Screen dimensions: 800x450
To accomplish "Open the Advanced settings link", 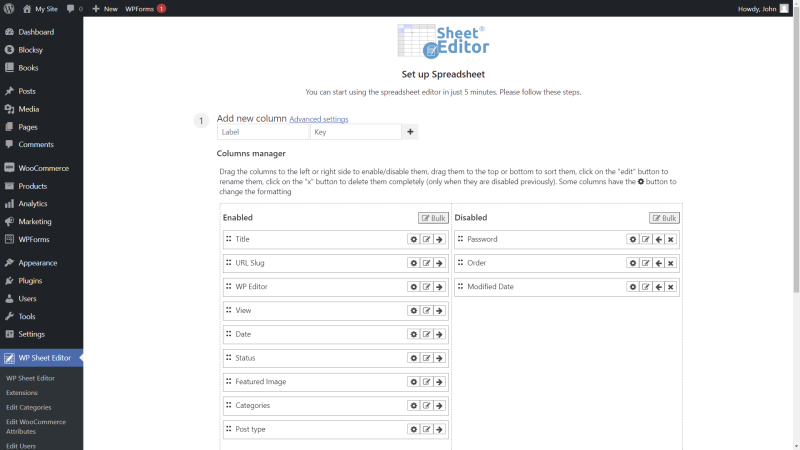I will point(318,119).
